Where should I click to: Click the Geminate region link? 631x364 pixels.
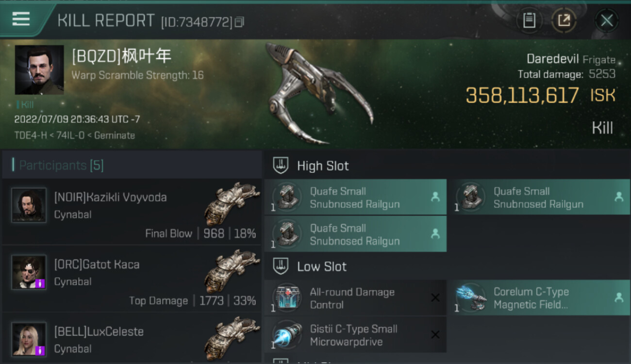(115, 135)
